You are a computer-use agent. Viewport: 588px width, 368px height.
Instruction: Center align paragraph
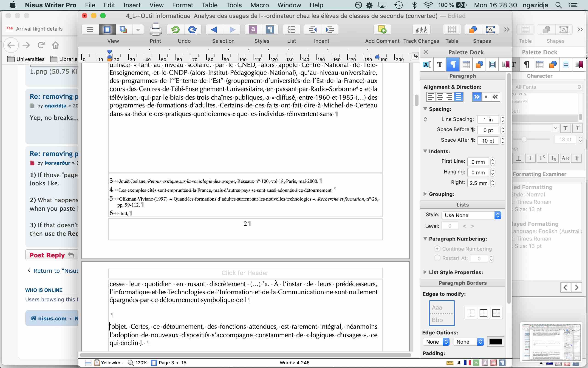coord(440,97)
